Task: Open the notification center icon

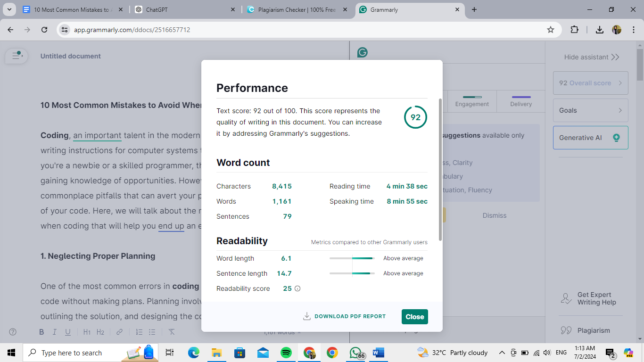Action: (x=611, y=353)
